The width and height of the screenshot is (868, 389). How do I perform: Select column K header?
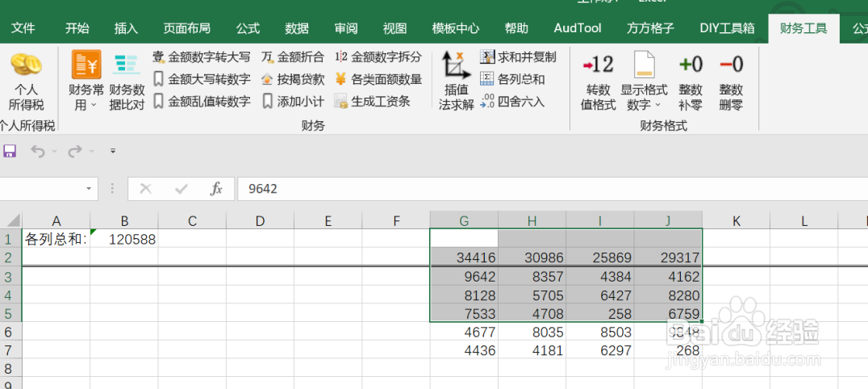[736, 221]
